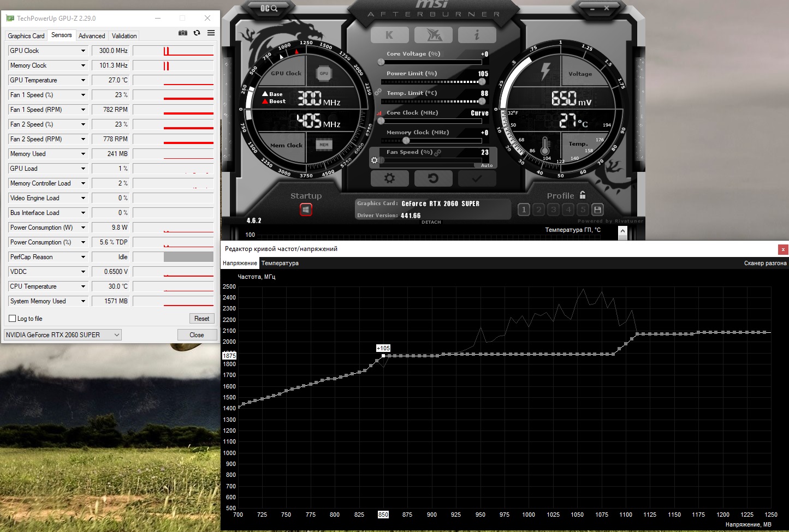Open the PerfCap Reason dropdown arrow

click(x=83, y=257)
